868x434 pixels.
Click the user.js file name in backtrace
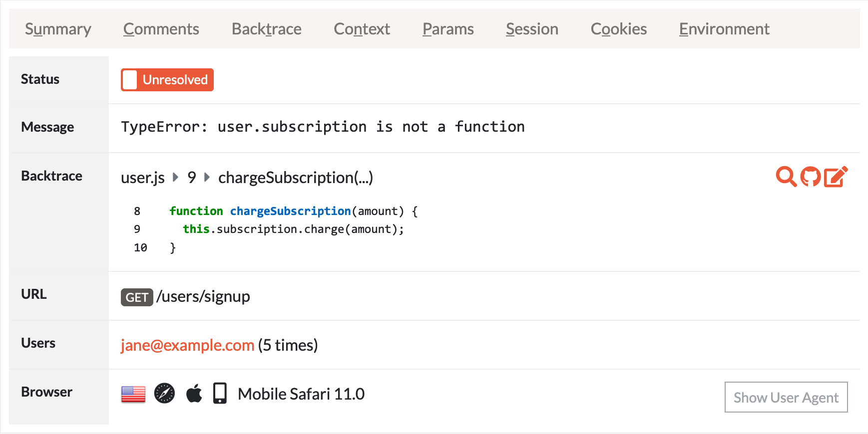coord(143,178)
